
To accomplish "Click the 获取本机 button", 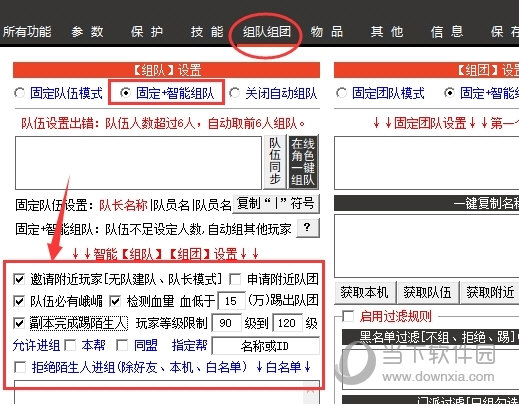I will coord(365,293).
